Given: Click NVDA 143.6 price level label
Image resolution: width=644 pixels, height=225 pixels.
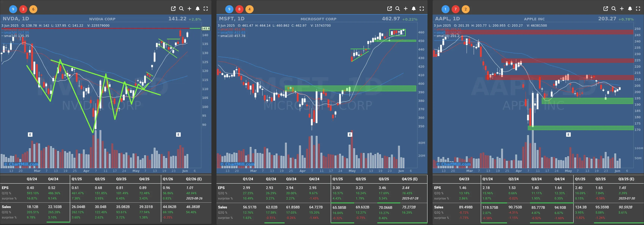Looking at the screenshot, I should tap(206, 29).
